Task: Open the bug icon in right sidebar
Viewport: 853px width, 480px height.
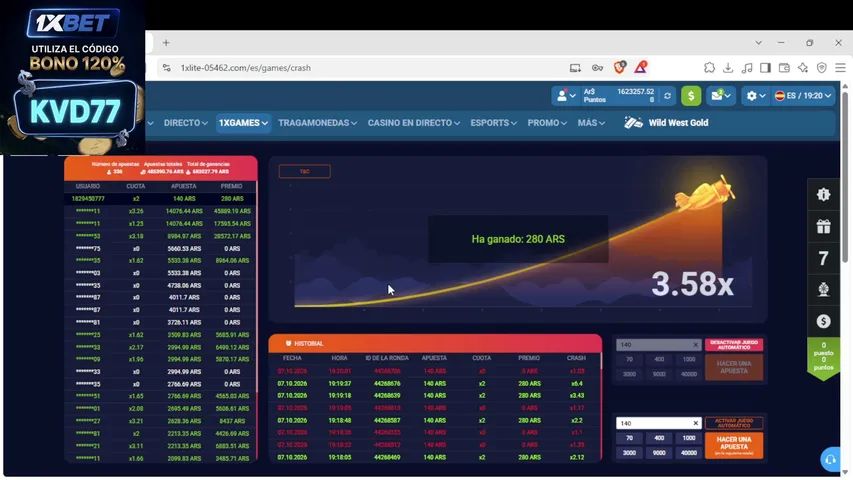Action: pyautogui.click(x=823, y=194)
